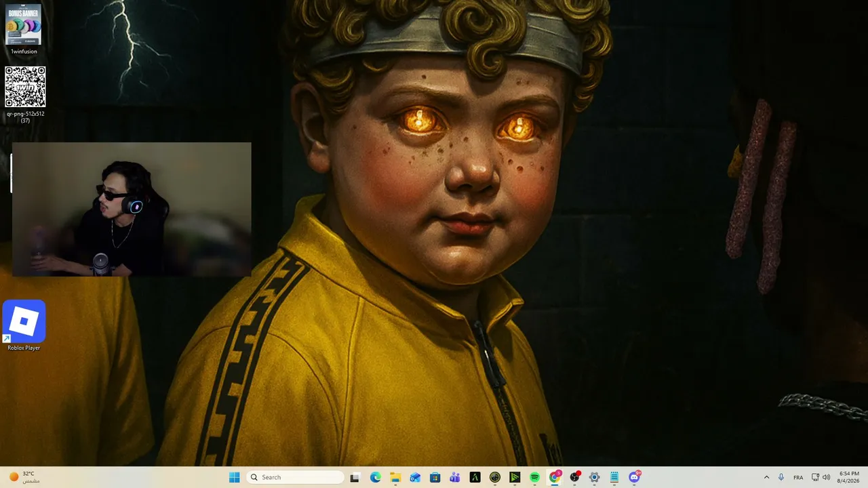Select the Roblox Player desktop shortcut
The width and height of the screenshot is (868, 488).
click(24, 326)
